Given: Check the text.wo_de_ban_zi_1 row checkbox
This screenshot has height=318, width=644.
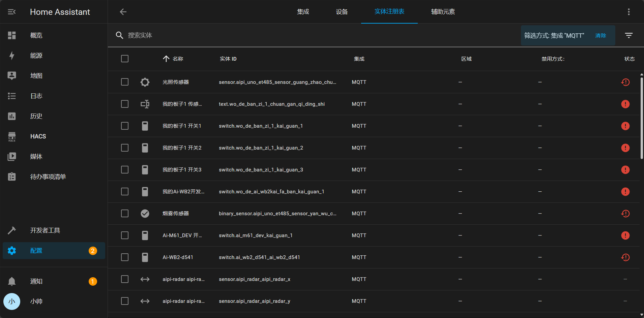Looking at the screenshot, I should [x=125, y=104].
